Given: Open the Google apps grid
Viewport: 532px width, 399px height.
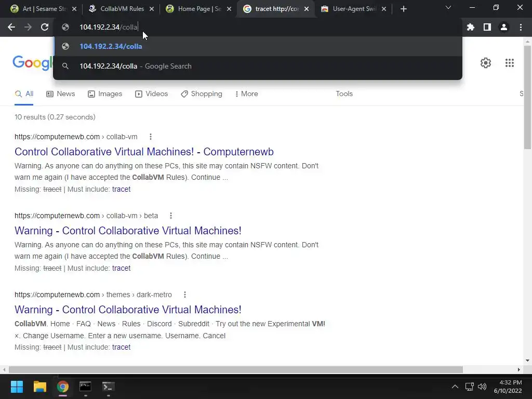Looking at the screenshot, I should tap(510, 63).
